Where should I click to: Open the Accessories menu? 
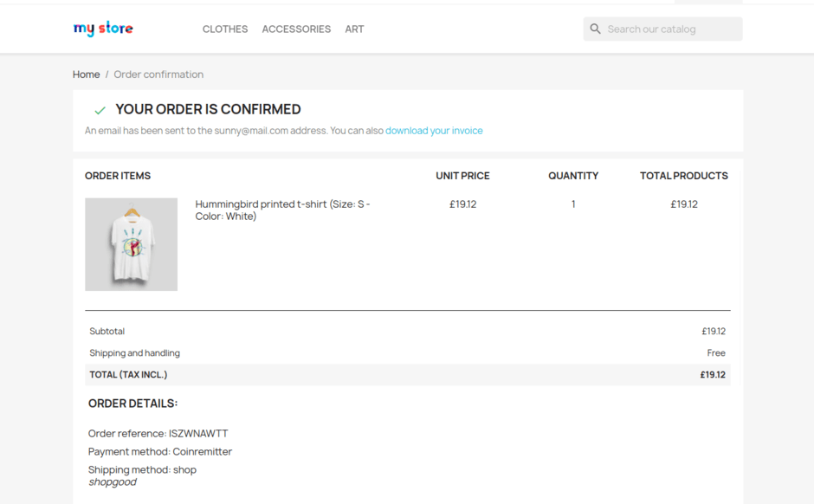pos(296,29)
